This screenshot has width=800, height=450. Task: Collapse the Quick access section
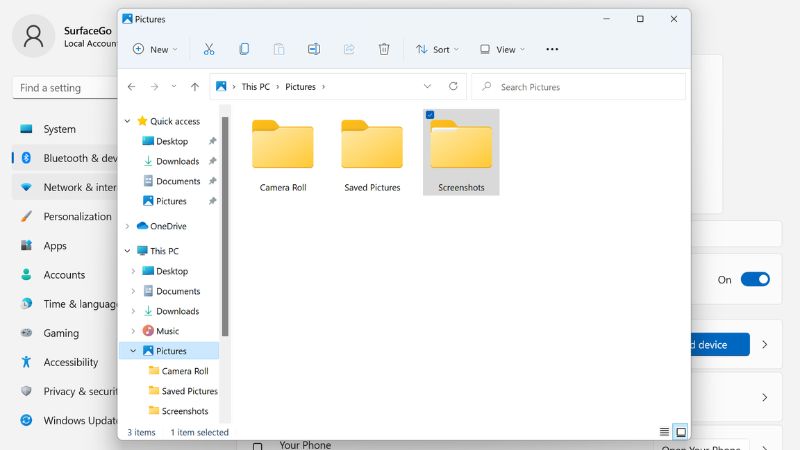pos(128,121)
